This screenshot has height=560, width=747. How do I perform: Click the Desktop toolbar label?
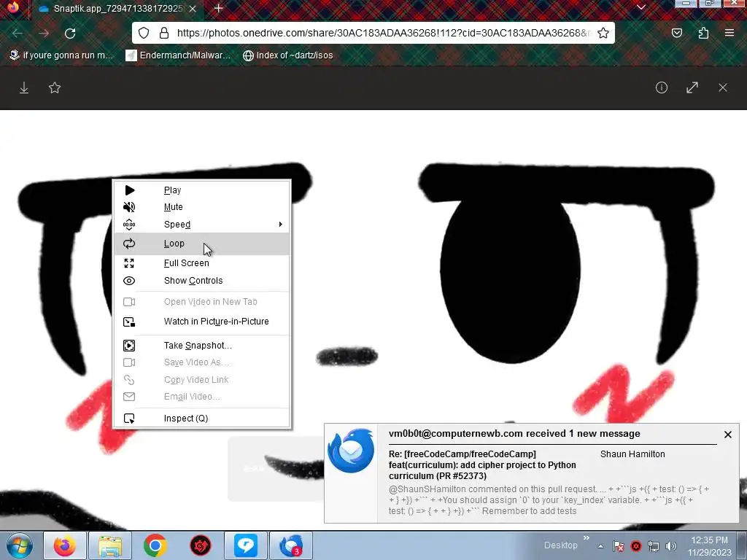[561, 545]
